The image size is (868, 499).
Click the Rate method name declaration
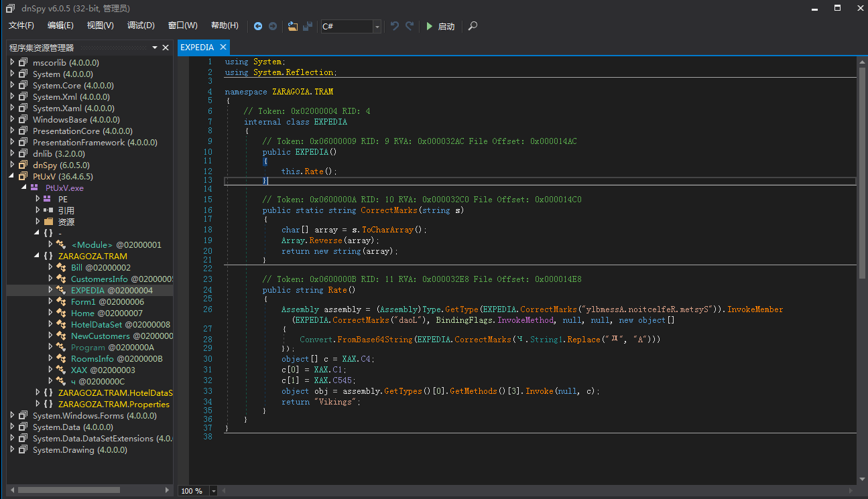tap(337, 290)
